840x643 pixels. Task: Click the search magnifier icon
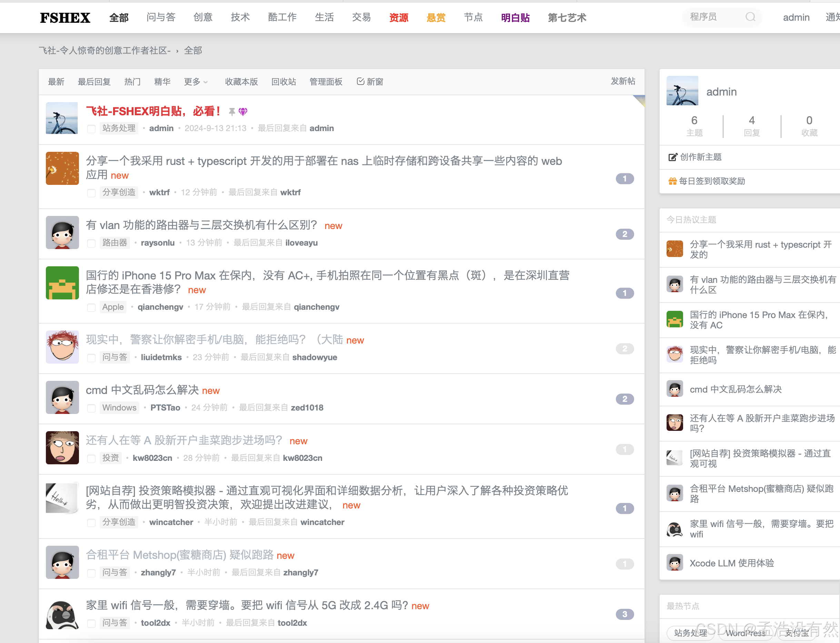click(x=750, y=17)
